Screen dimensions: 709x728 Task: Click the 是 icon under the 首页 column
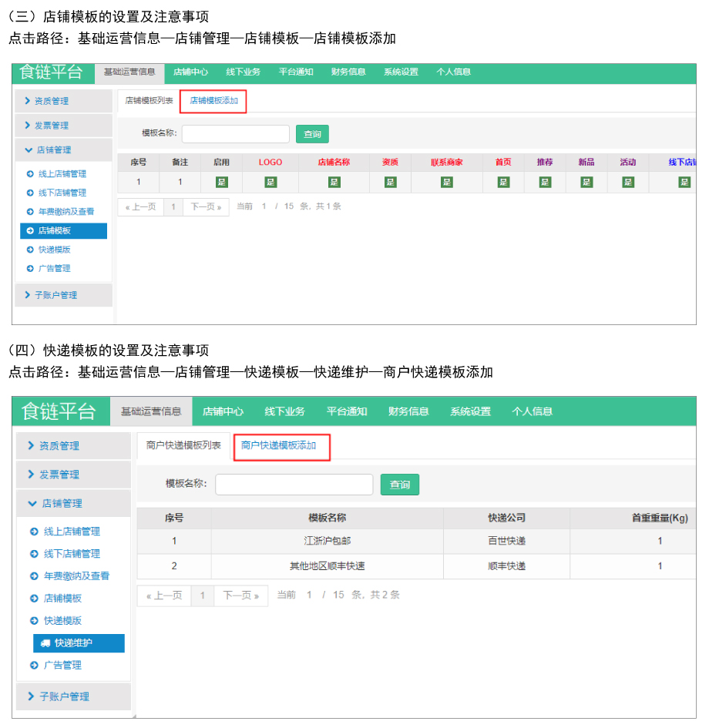click(503, 182)
